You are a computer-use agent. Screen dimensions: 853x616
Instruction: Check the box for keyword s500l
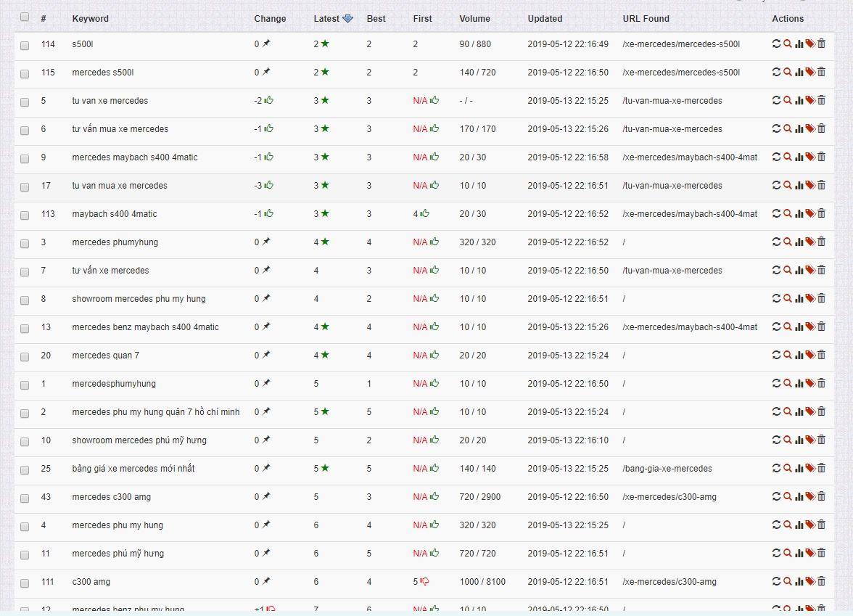pos(25,46)
